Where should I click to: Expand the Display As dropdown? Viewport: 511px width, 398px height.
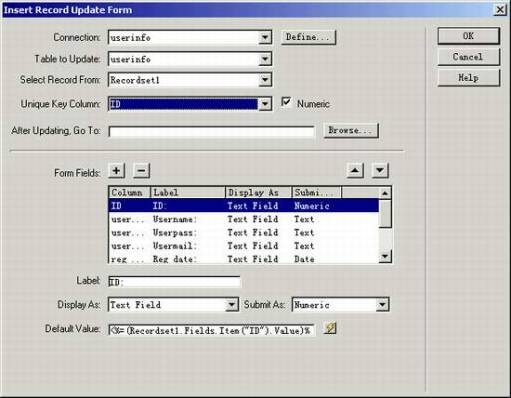pos(232,305)
